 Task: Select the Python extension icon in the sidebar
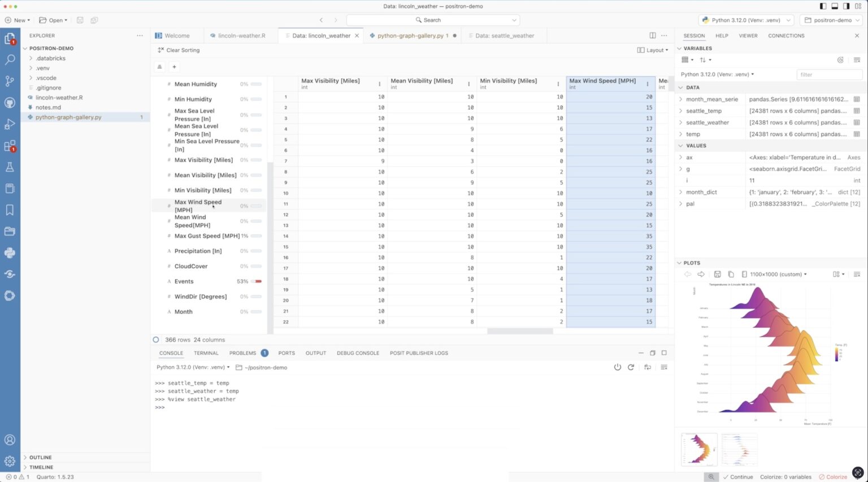coord(10,253)
